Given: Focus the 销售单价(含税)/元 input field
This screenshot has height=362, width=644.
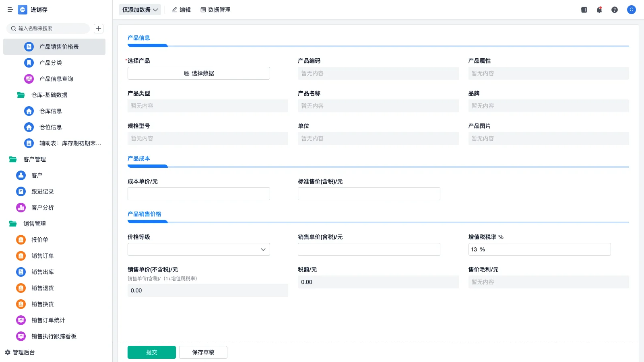Looking at the screenshot, I should [x=369, y=249].
